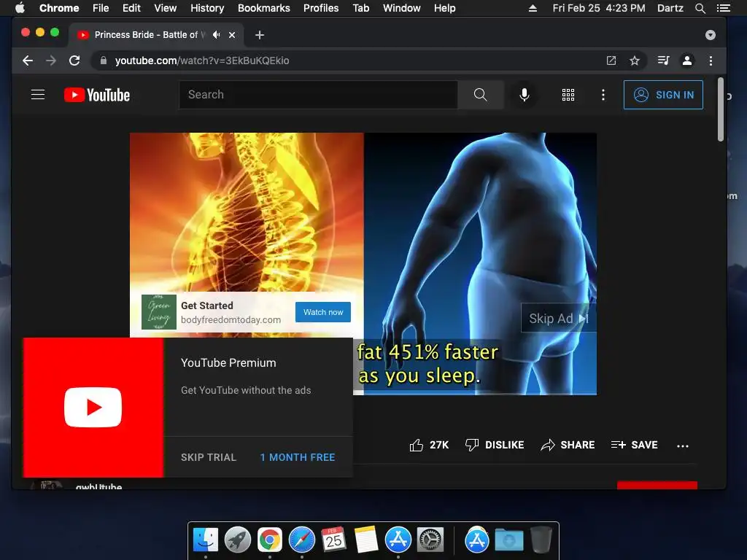Click the search magnifier button
This screenshot has height=560, width=747.
pos(480,95)
